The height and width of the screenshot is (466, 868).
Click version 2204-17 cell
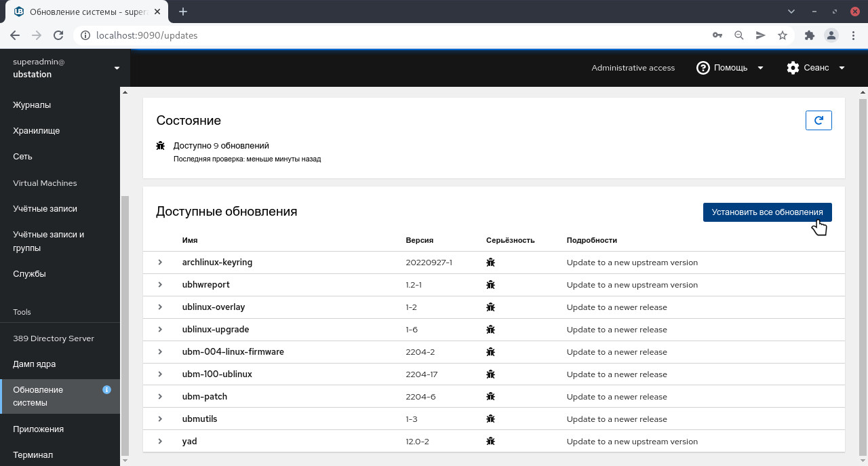coord(421,374)
